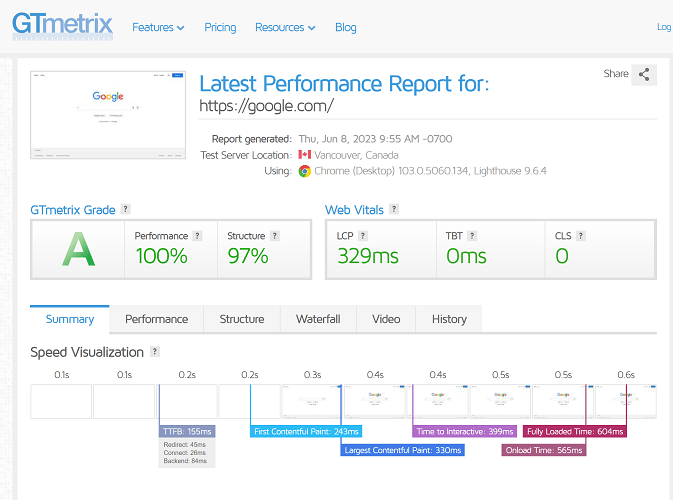Expand the Features dropdown menu
Screen dimensions: 673x500
click(158, 27)
